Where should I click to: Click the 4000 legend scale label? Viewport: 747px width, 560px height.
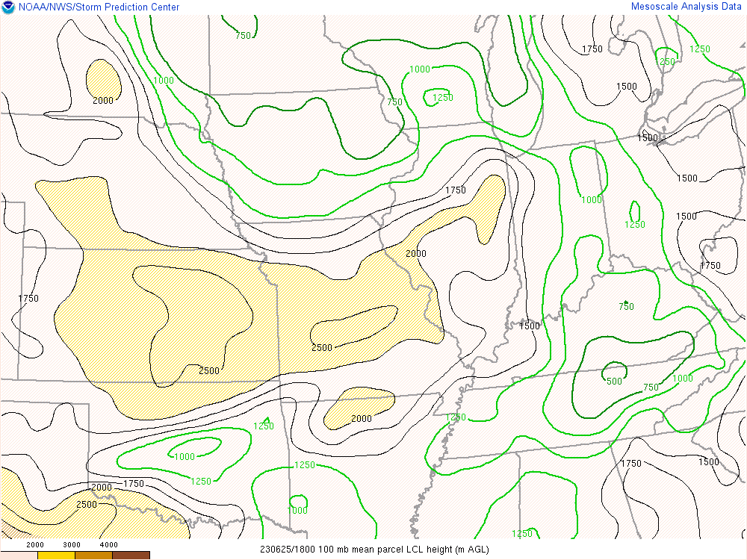[x=109, y=545]
